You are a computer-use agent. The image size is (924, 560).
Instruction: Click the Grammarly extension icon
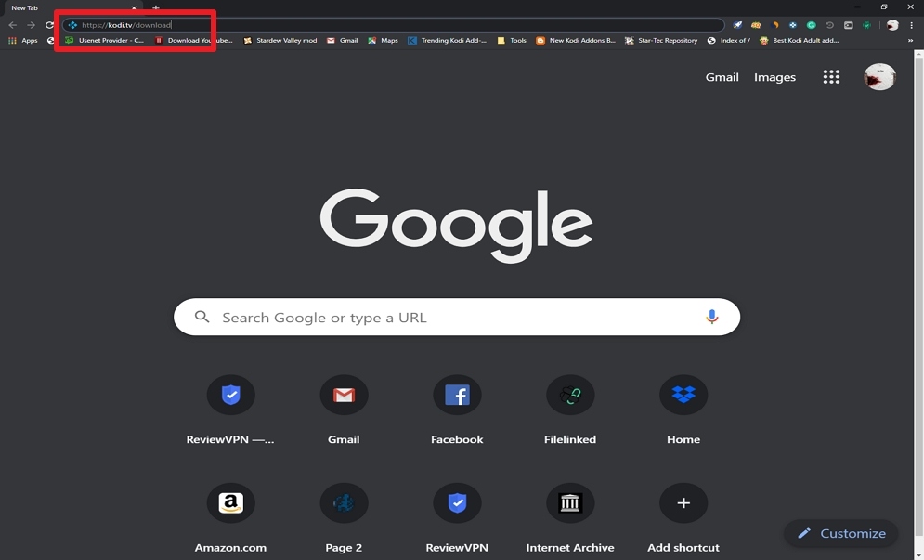pos(812,25)
